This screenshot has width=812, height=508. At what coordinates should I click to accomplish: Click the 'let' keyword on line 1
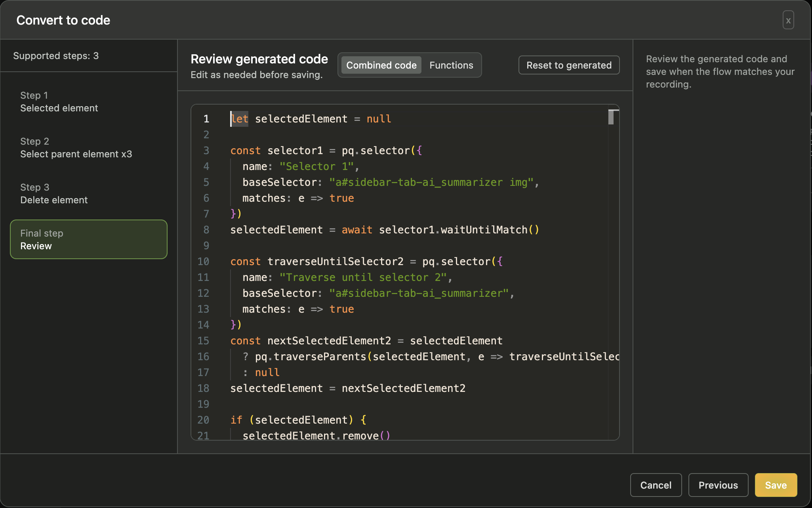tap(240, 119)
